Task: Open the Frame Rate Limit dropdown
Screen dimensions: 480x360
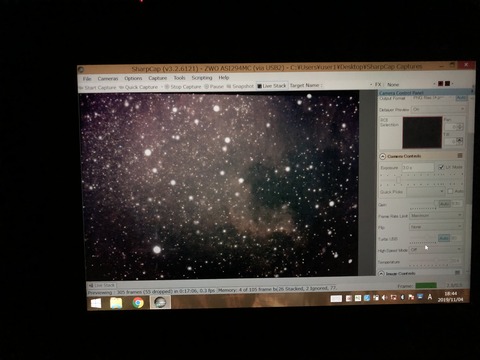Action: click(435, 215)
